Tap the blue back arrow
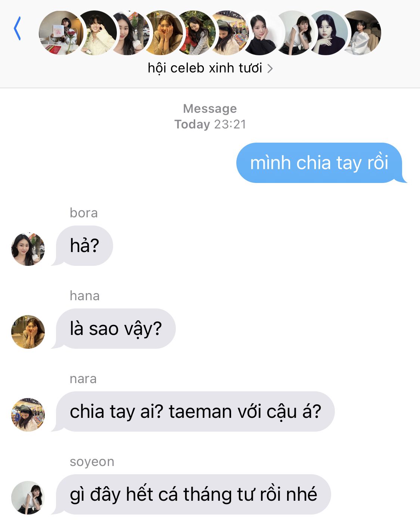 [17, 29]
